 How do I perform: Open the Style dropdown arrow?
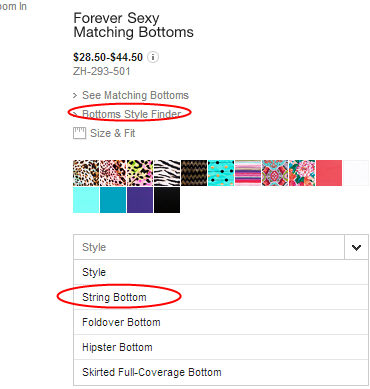[356, 247]
